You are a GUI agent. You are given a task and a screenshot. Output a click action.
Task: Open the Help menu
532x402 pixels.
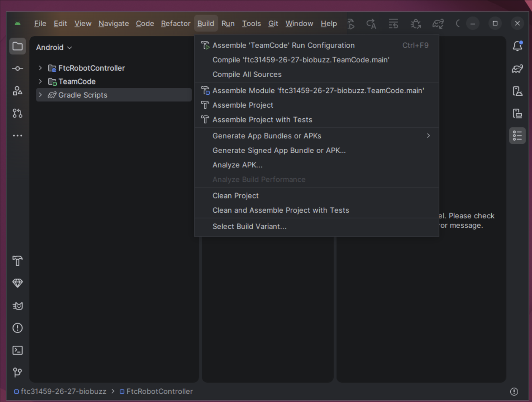point(329,24)
